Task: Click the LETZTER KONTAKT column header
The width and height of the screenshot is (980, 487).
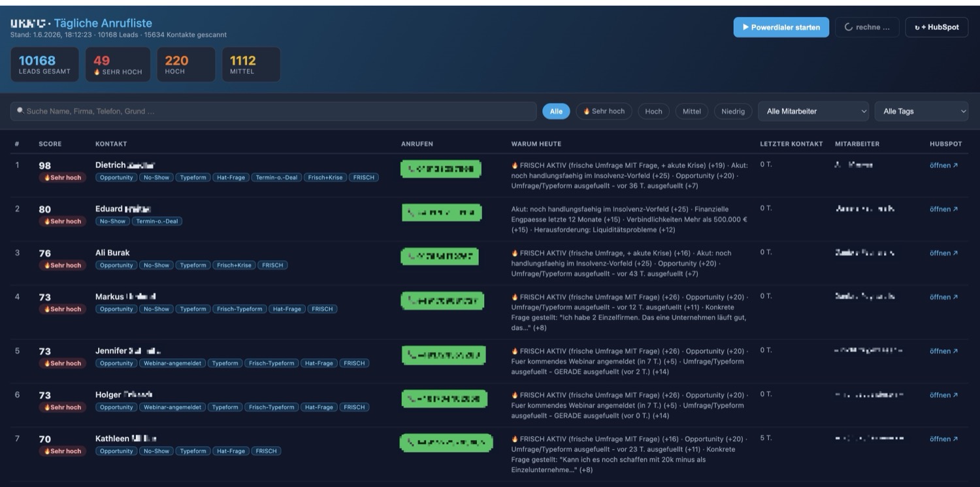Action: tap(791, 144)
